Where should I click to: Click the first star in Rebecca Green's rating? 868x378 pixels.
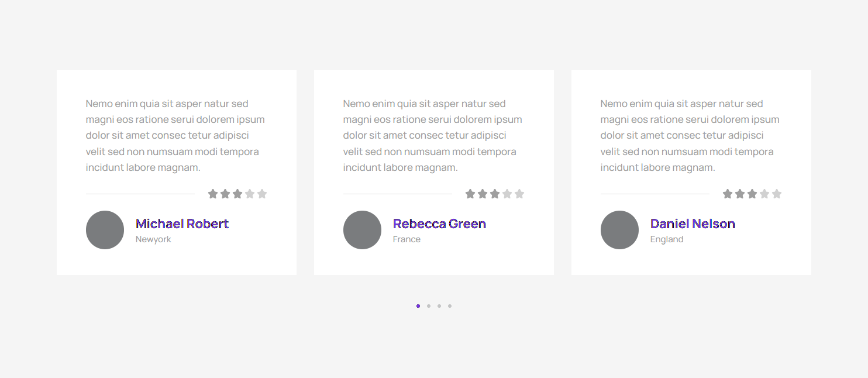click(x=470, y=194)
